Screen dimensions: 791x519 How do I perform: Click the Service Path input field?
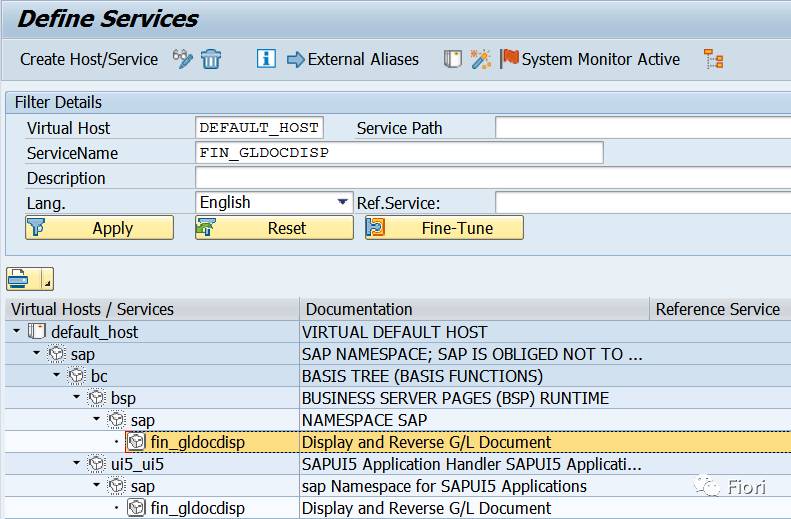click(643, 128)
